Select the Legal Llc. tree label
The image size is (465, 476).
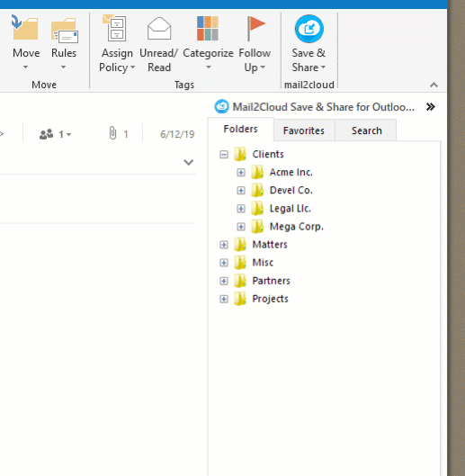[x=291, y=209]
